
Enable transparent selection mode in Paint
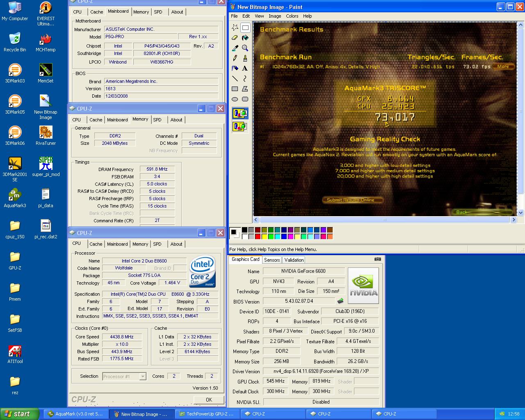pyautogui.click(x=240, y=126)
